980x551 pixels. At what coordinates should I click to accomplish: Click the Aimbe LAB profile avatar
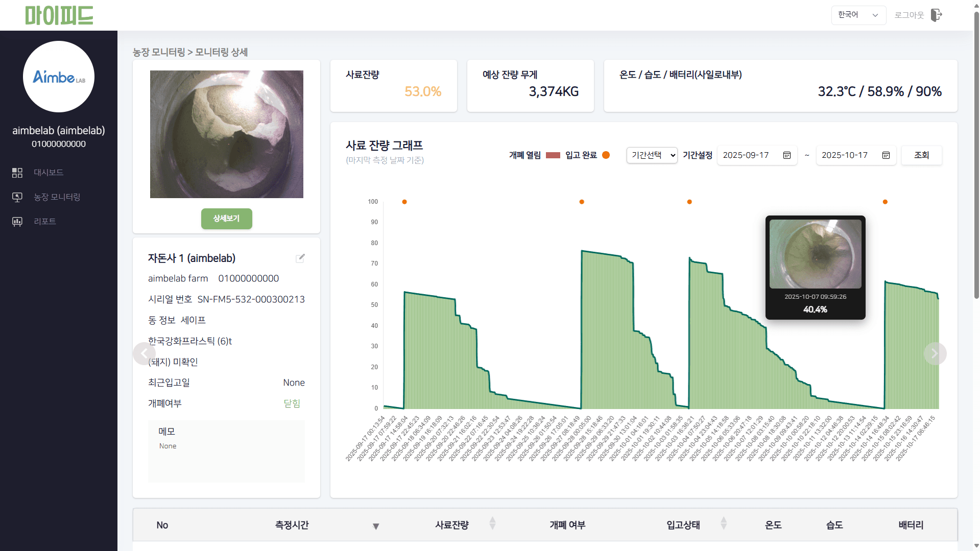pyautogui.click(x=58, y=77)
